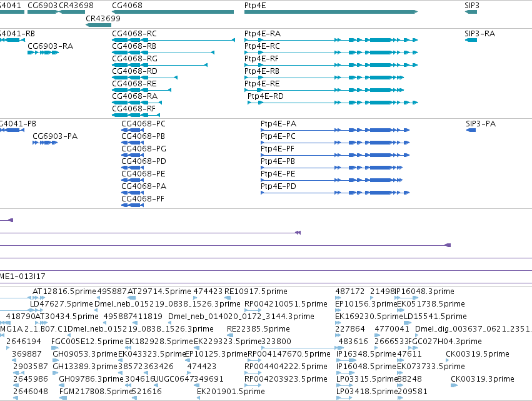Select transcript CG4068-RB
This screenshot has width=532, height=401.
[134, 46]
